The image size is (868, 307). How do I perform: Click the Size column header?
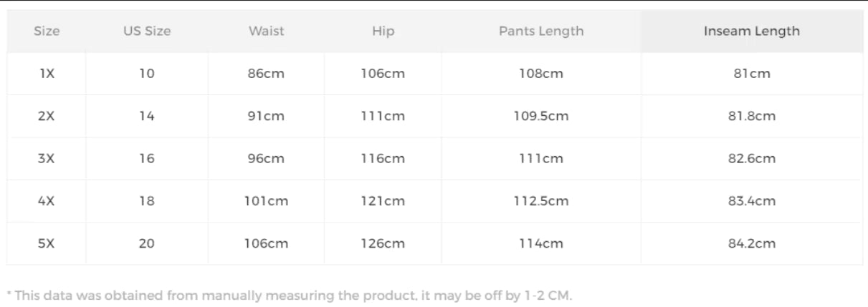click(47, 31)
